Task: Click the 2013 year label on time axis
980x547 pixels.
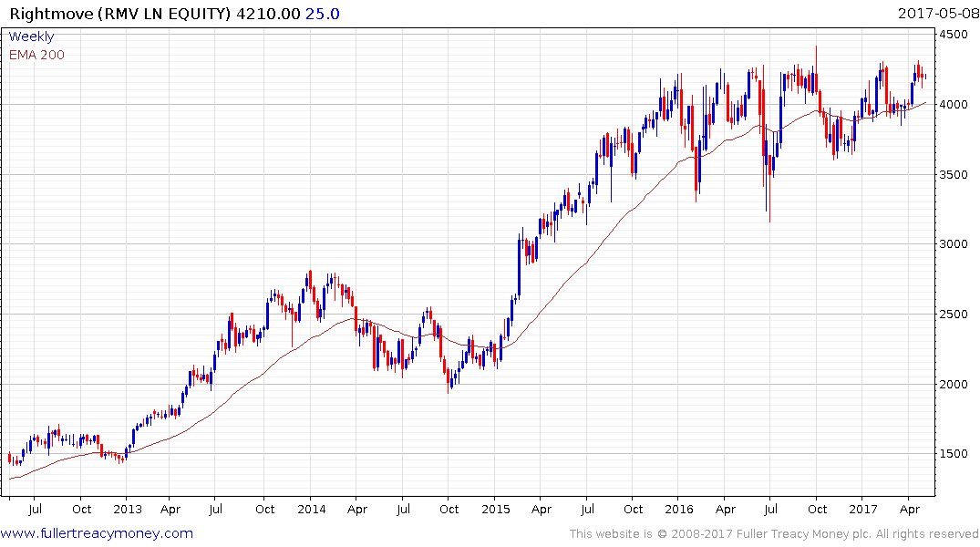Action: click(x=128, y=509)
